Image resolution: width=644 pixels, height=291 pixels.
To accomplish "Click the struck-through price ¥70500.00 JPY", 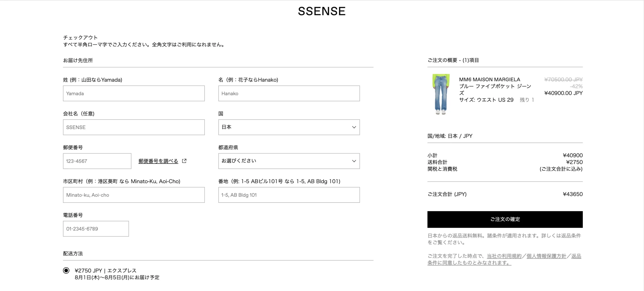I will click(563, 79).
